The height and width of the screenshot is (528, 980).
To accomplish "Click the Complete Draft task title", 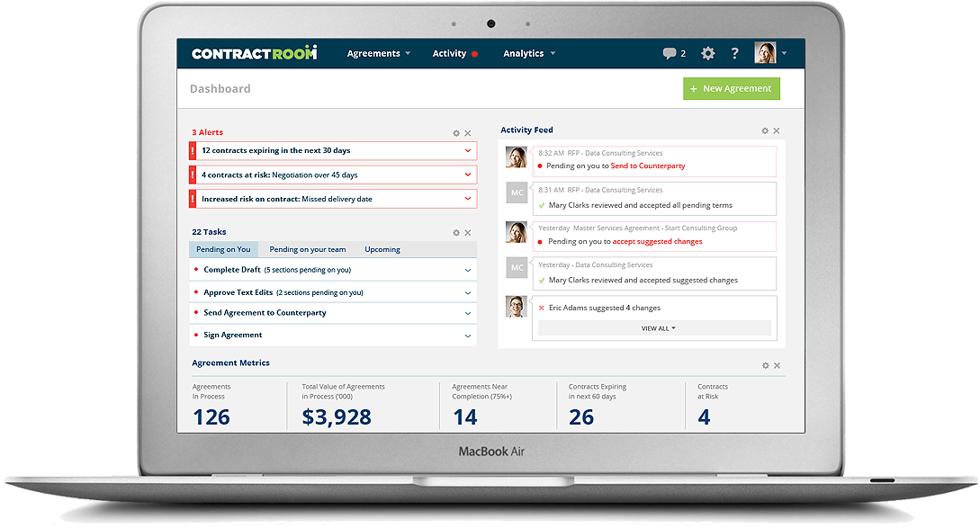I will [x=232, y=270].
